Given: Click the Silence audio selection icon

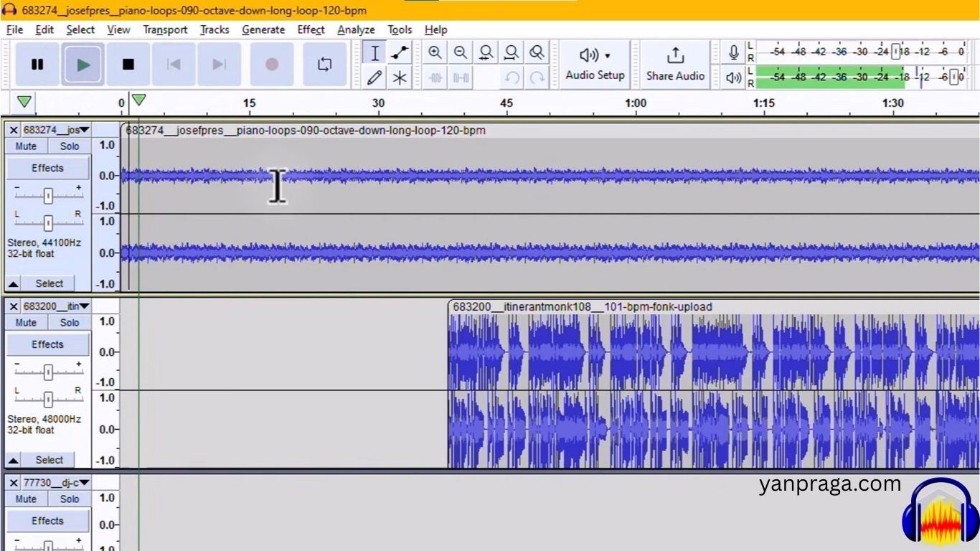Looking at the screenshot, I should tap(461, 77).
